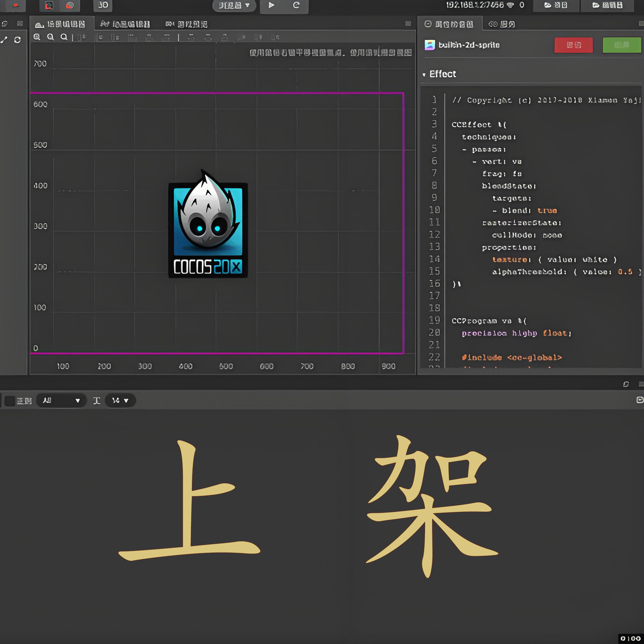This screenshot has width=644, height=644.
Task: Toggle the regex checkbox in console toolbar
Action: [x=10, y=401]
